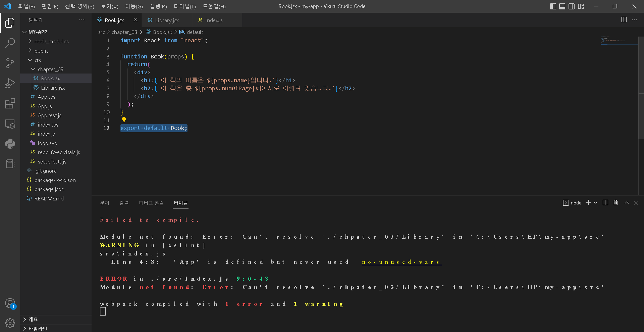This screenshot has height=332, width=644.
Task: Switch to Library.jsx editor tab
Action: point(167,20)
